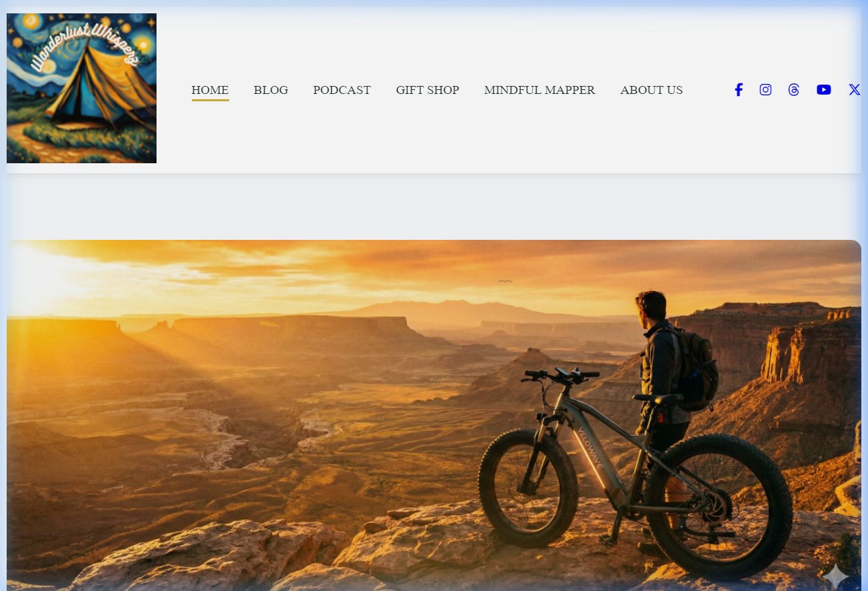Open the Facebook social icon
This screenshot has height=591, width=868.
click(738, 90)
